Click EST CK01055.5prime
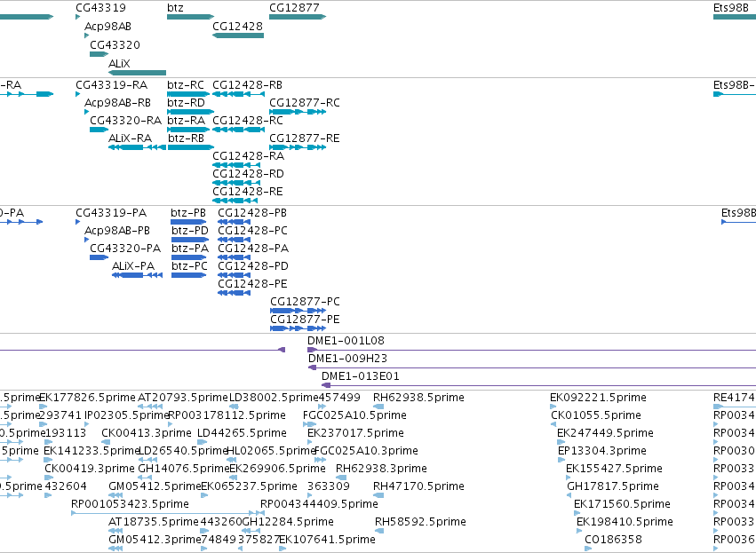Viewport: 756px width, 553px height. (553, 425)
